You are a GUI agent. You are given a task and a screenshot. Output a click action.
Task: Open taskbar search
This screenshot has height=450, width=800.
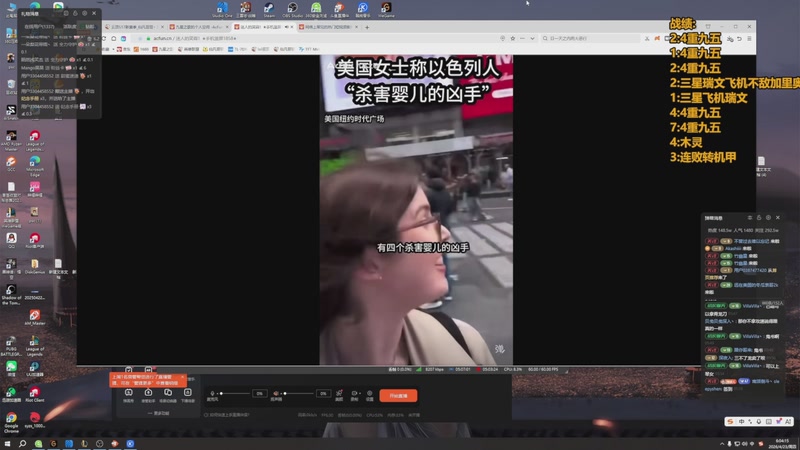pyautogui.click(x=22, y=444)
